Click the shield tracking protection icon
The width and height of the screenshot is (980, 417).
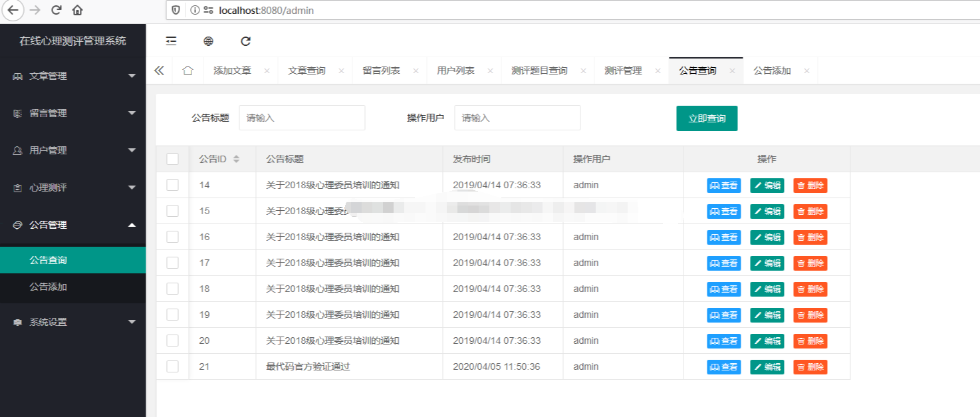tap(176, 10)
